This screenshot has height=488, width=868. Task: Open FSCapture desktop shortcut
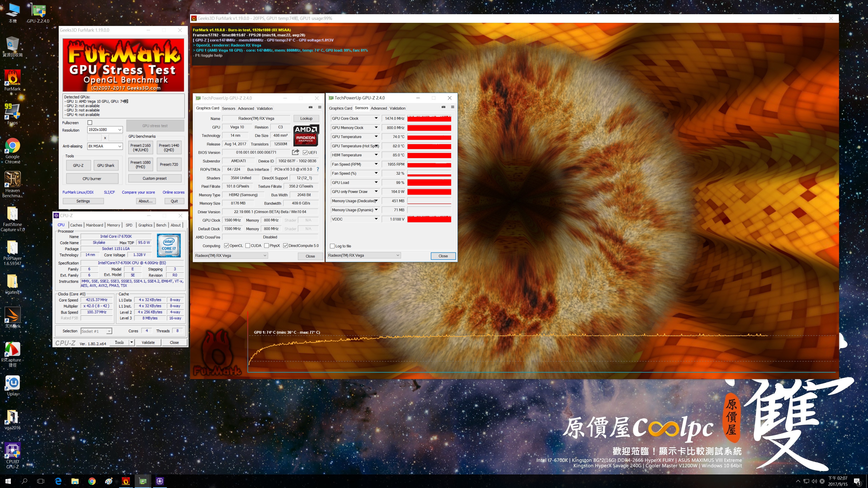click(12, 354)
